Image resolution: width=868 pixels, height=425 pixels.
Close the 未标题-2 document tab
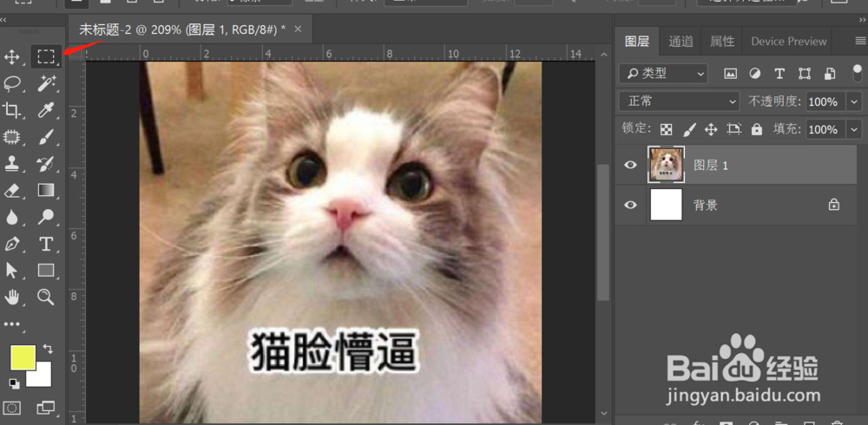[298, 29]
